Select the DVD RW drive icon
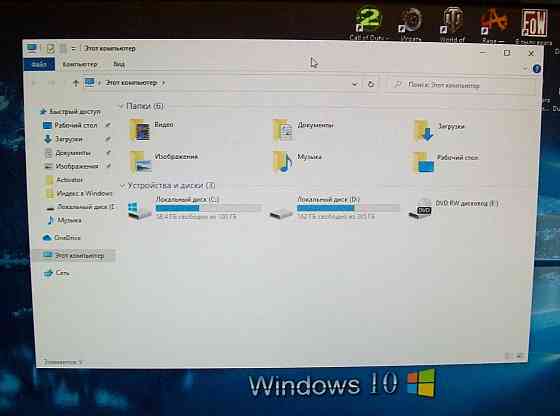Screen dimensions: 560x416 point(420,209)
